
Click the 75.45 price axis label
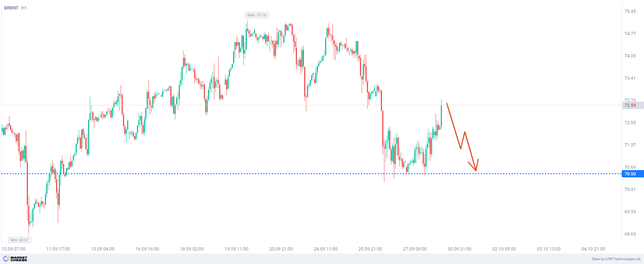[630, 11]
